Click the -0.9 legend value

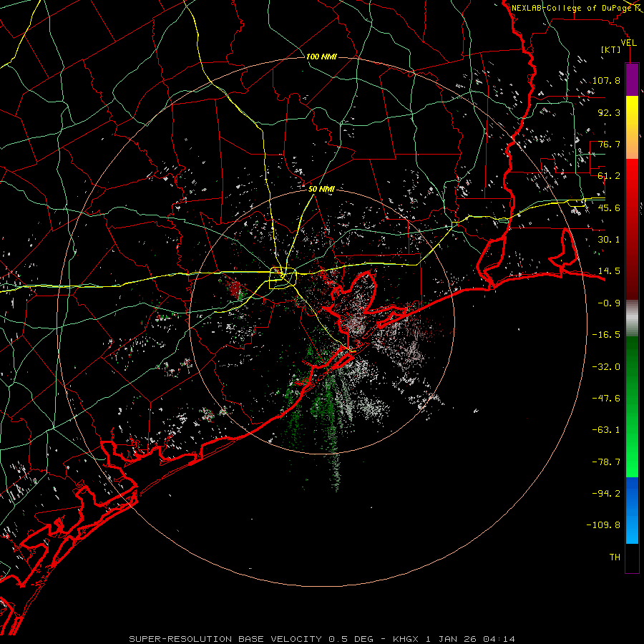609,303
